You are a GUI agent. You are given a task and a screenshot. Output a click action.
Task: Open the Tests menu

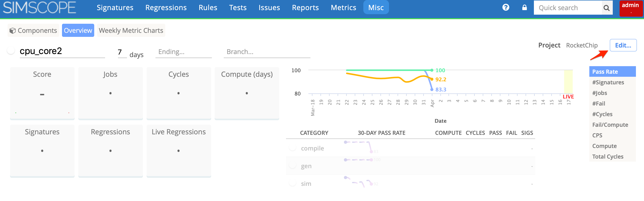click(x=238, y=8)
